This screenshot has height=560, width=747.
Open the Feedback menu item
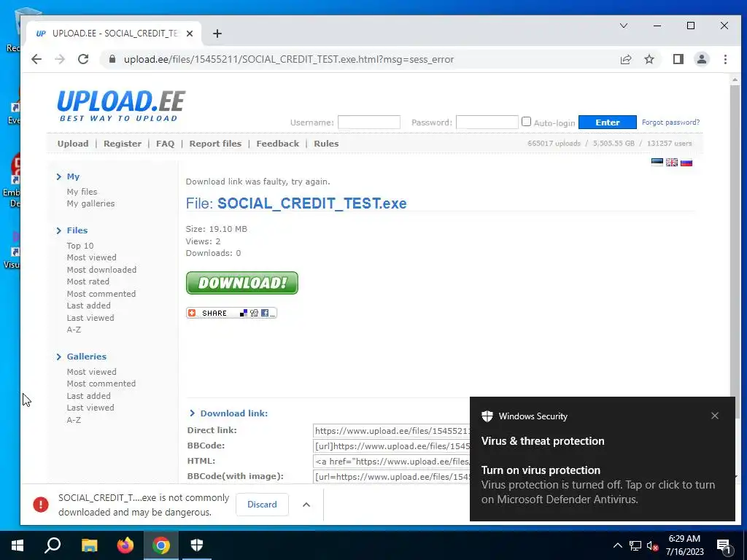[x=278, y=144]
